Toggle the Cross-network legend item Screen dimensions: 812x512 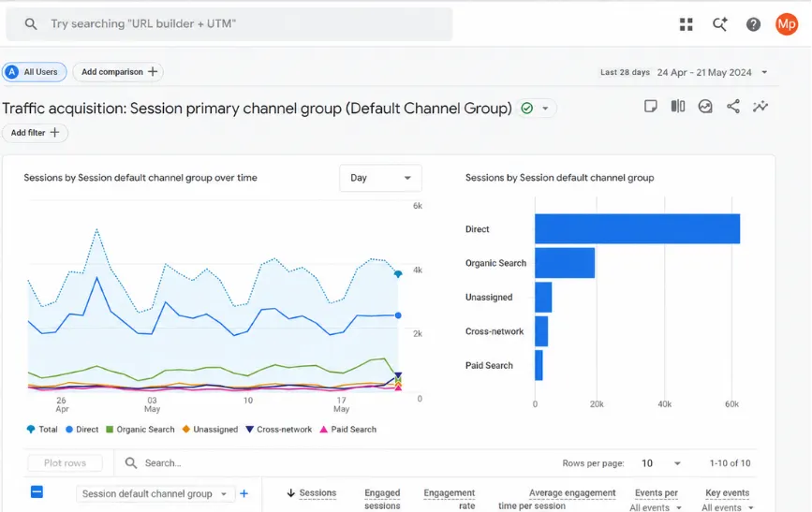[x=278, y=430]
